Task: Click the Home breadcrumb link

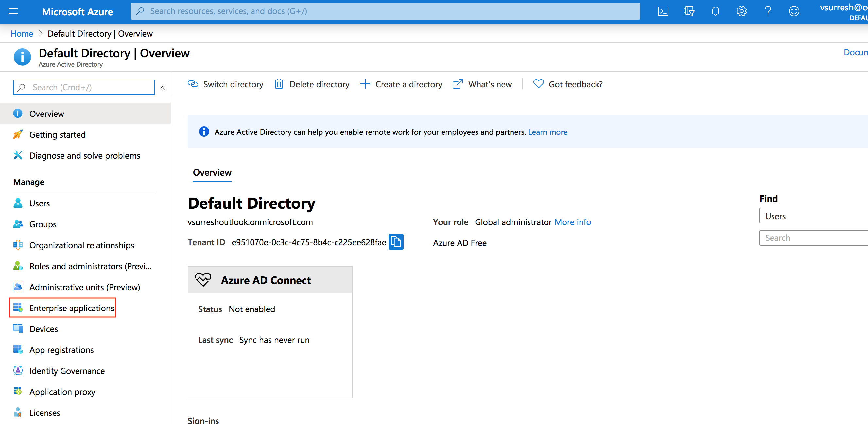Action: point(22,34)
